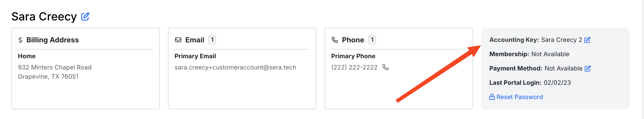Click the Billing Address heading
The image size is (644, 119).
click(53, 40)
